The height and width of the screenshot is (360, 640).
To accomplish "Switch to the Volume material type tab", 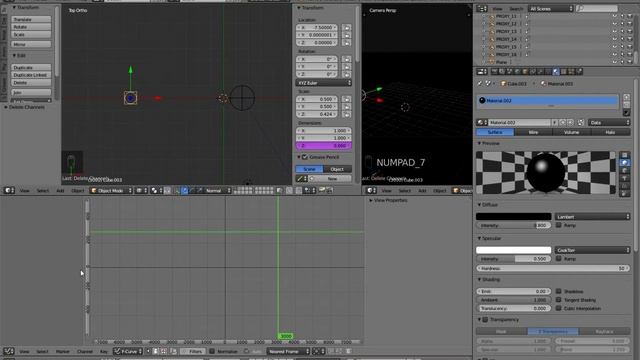I will pos(571,132).
